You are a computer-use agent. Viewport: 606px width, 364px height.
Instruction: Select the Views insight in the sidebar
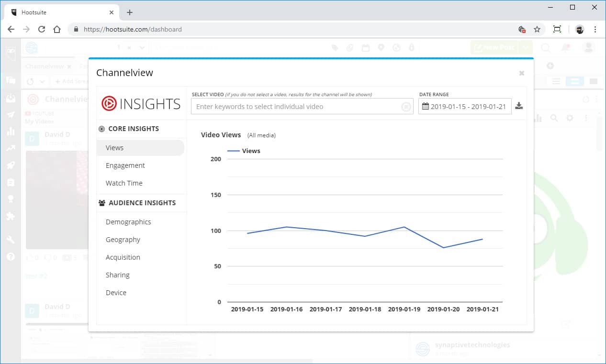[x=140, y=148]
